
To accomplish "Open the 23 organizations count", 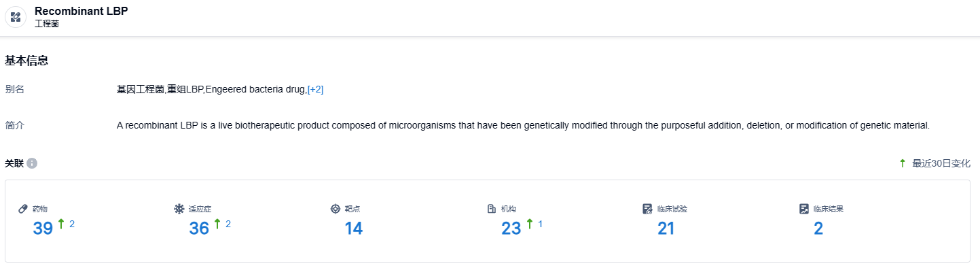I will click(x=511, y=229).
